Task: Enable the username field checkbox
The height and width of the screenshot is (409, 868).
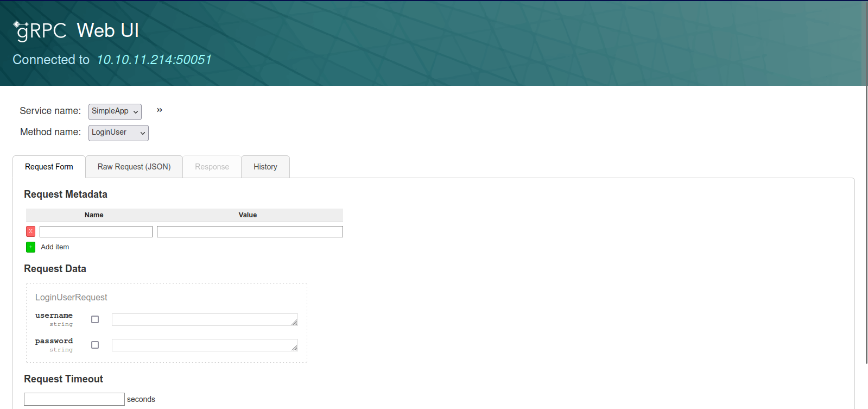Action: (x=95, y=319)
